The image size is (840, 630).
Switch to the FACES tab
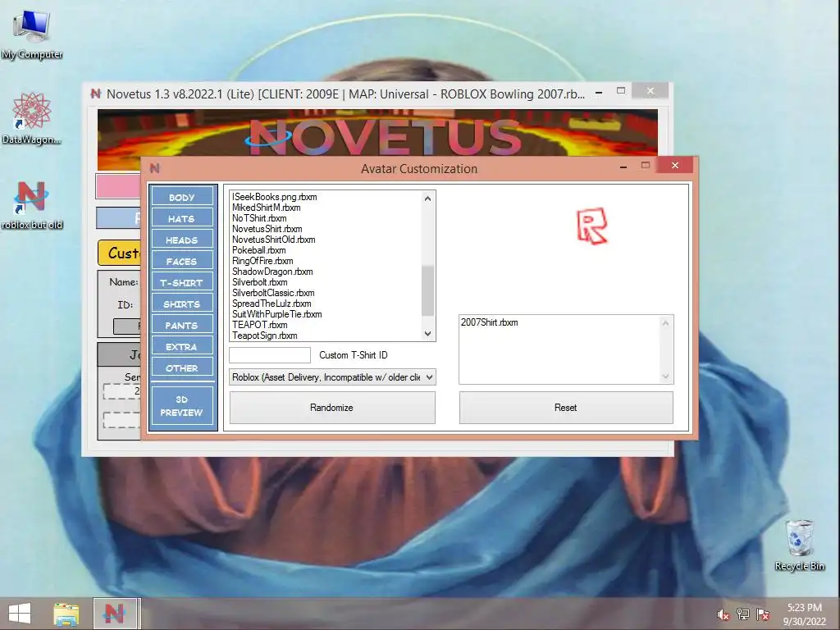coord(182,261)
